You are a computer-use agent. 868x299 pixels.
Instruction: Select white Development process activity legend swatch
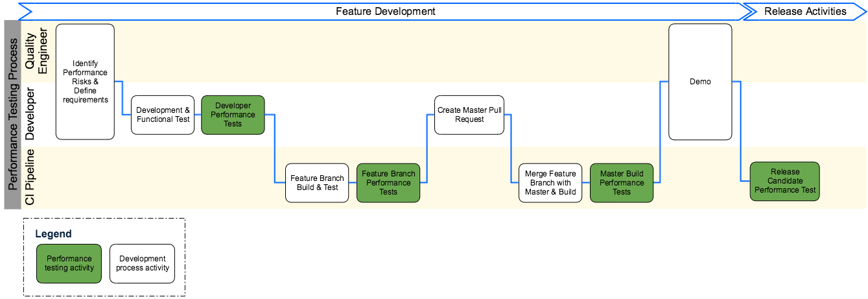142,263
